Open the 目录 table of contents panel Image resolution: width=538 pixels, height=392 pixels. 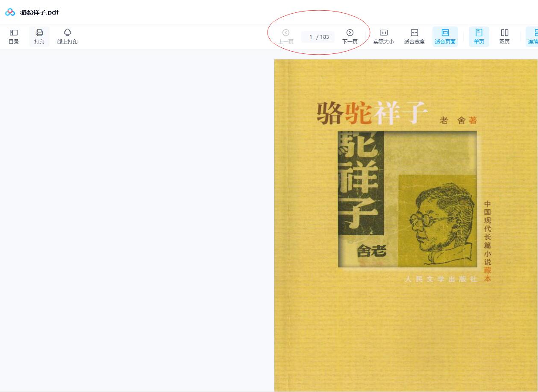pyautogui.click(x=14, y=37)
